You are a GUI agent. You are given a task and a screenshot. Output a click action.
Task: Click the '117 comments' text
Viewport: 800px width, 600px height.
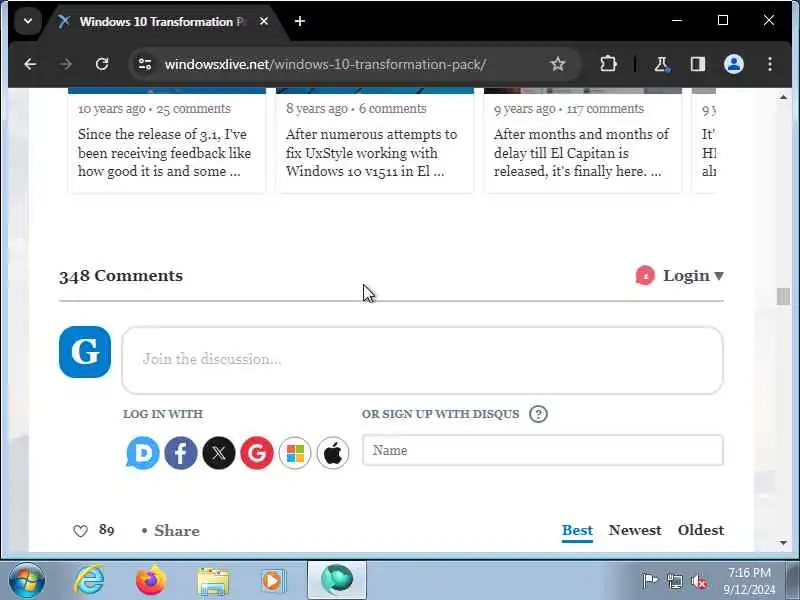pyautogui.click(x=605, y=109)
